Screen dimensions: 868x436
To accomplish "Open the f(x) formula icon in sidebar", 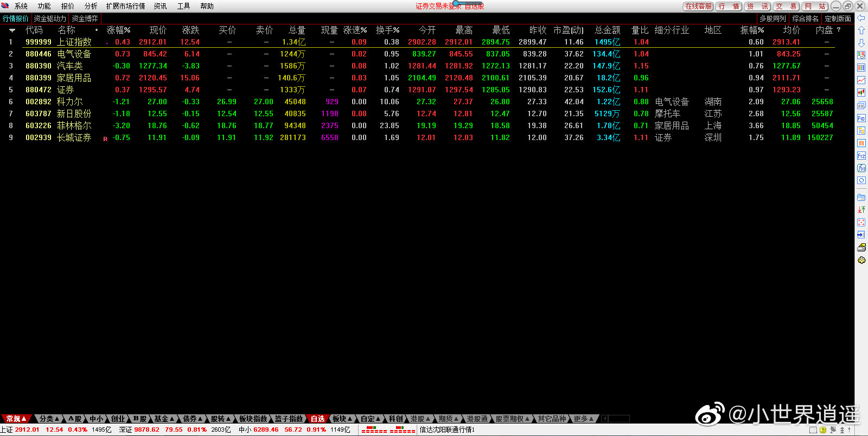I will click(x=861, y=168).
